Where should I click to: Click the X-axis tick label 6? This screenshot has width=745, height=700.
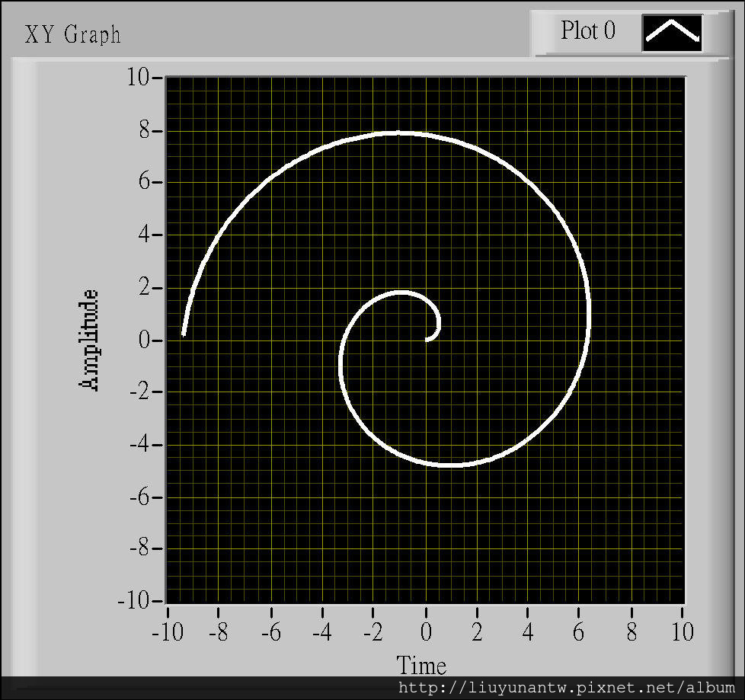point(578,631)
